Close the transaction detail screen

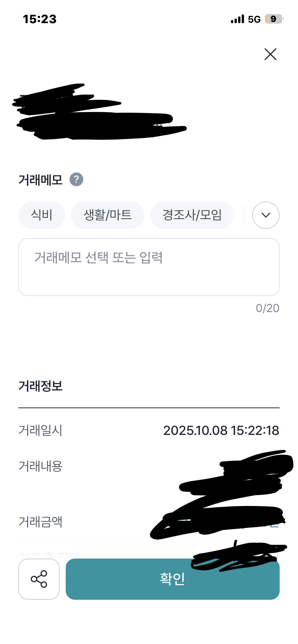point(270,54)
